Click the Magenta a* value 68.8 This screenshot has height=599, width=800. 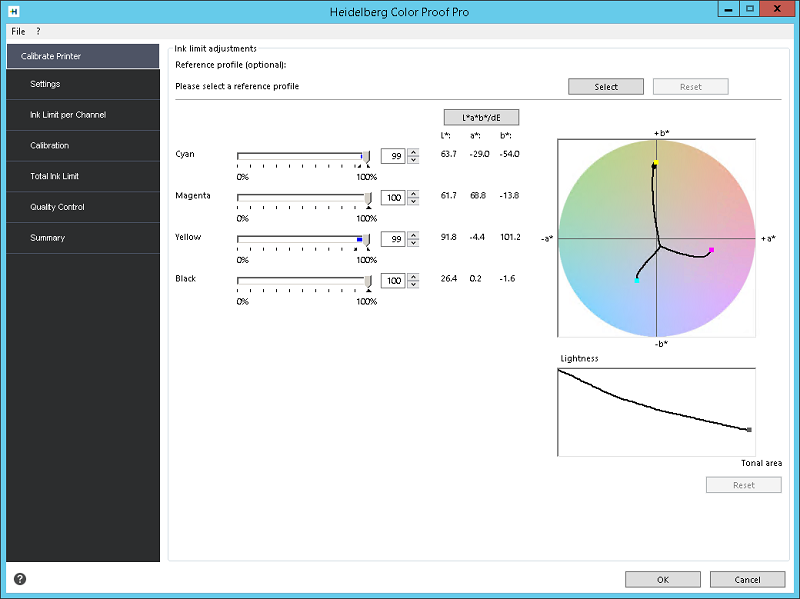pos(478,195)
